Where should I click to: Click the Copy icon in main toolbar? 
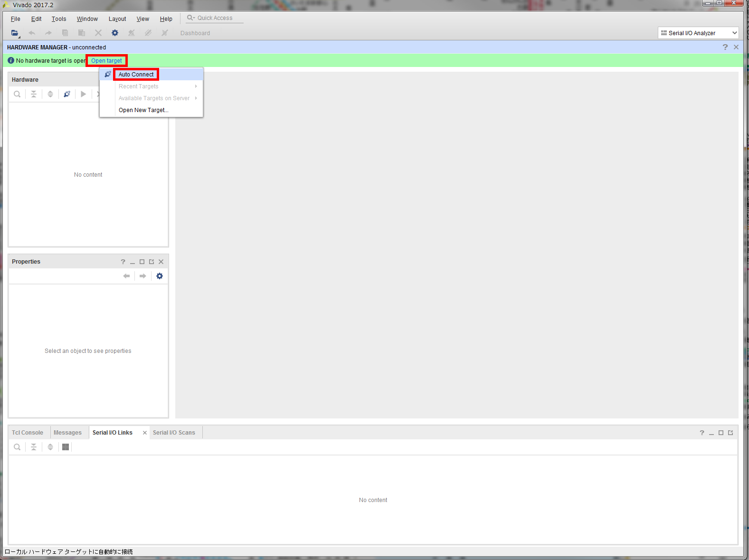[65, 33]
